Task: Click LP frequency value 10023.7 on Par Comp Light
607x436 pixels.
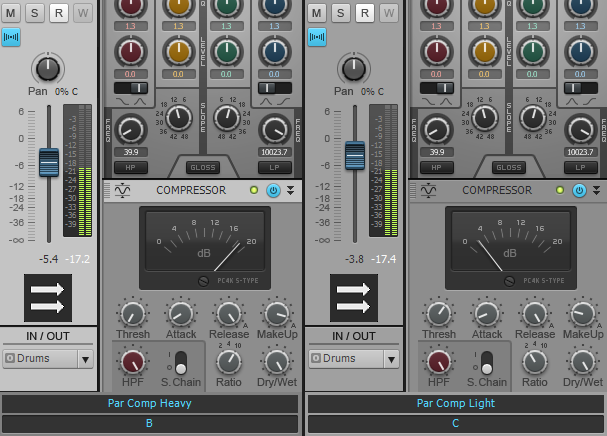Action: 580,152
